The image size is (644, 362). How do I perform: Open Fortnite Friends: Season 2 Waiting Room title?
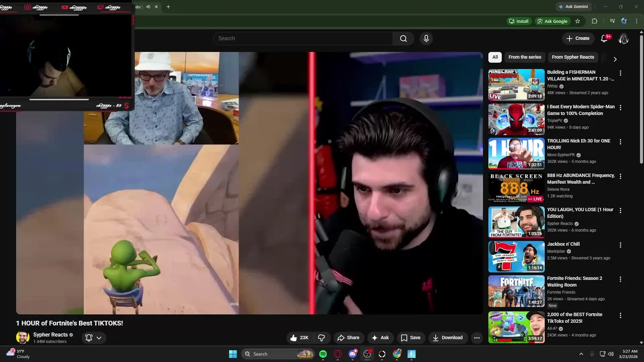click(575, 282)
